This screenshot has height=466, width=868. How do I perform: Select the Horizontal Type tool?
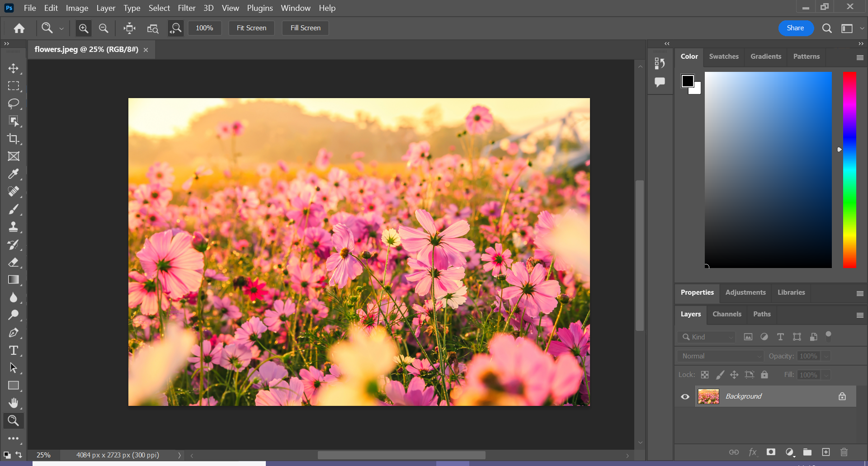coord(14,350)
